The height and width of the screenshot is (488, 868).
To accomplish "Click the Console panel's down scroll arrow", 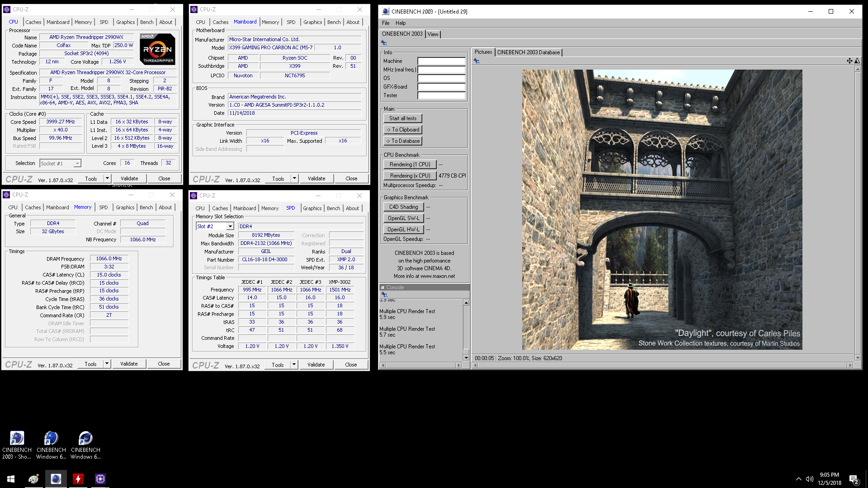I will [466, 358].
